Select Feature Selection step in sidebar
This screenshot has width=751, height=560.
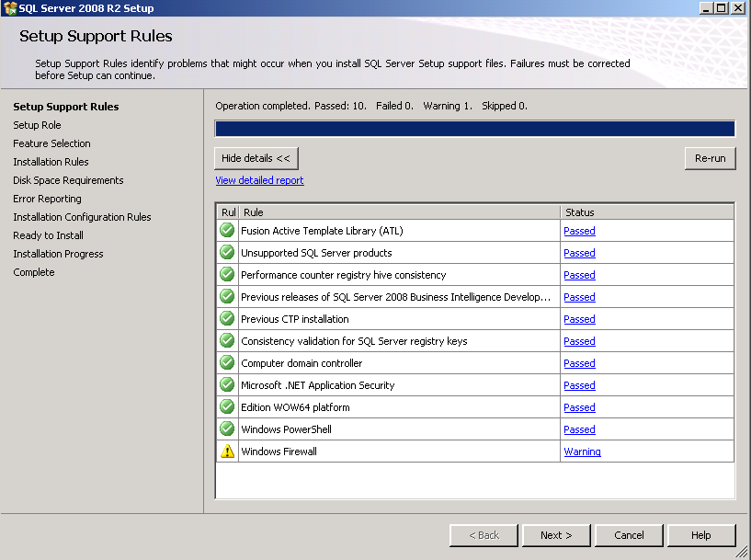[51, 143]
